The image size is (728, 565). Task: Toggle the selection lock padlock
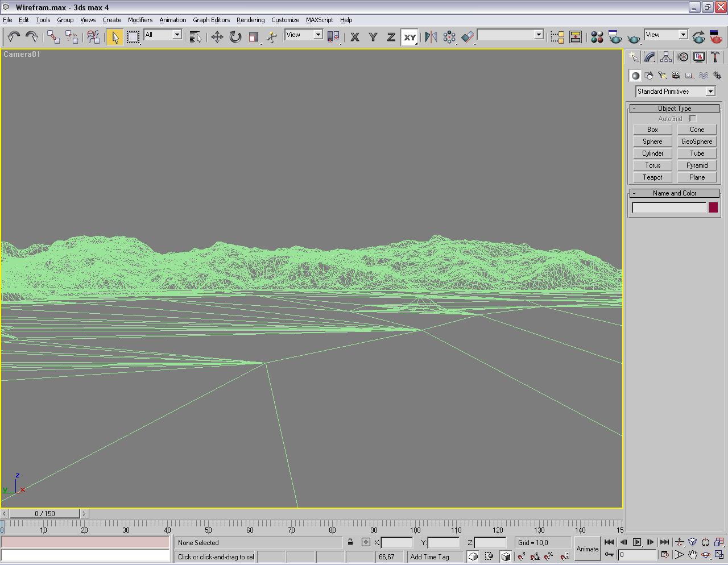coord(350,542)
